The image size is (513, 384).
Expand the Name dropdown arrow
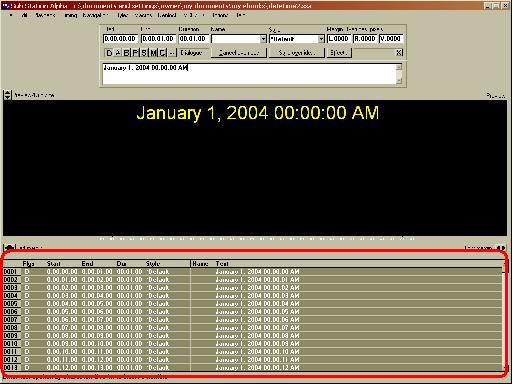(263, 39)
